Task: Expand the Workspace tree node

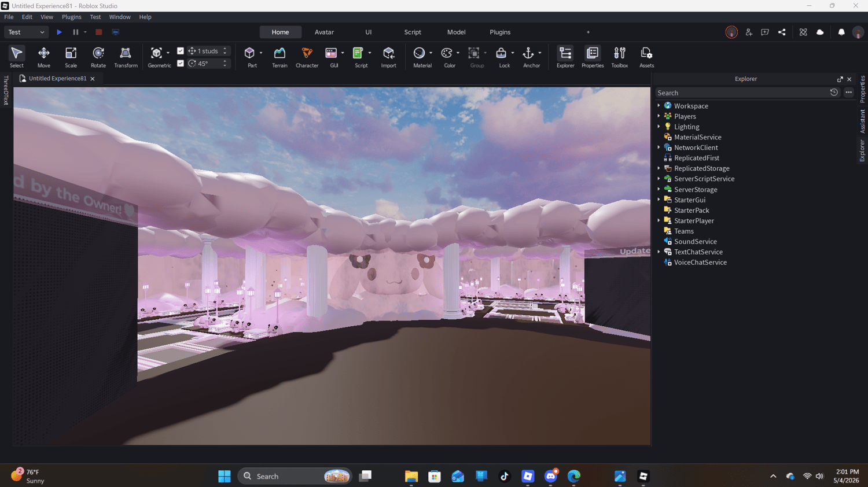Action: pyautogui.click(x=659, y=106)
